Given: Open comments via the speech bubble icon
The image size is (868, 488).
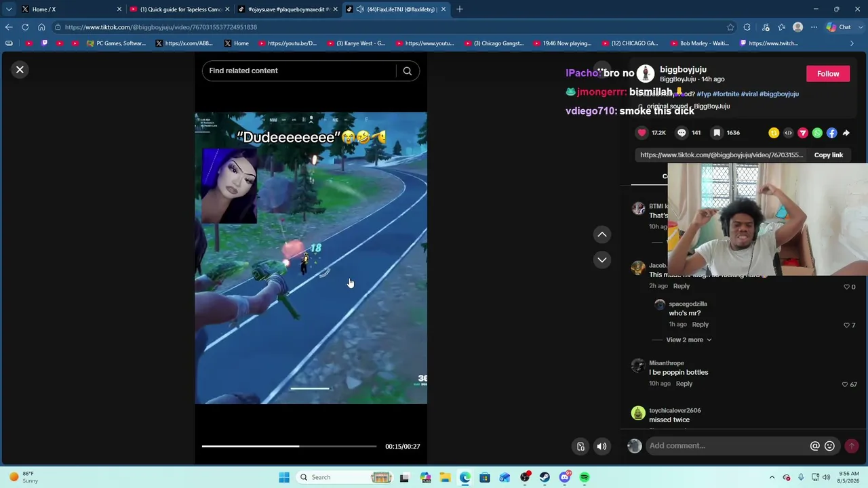Looking at the screenshot, I should 682,133.
